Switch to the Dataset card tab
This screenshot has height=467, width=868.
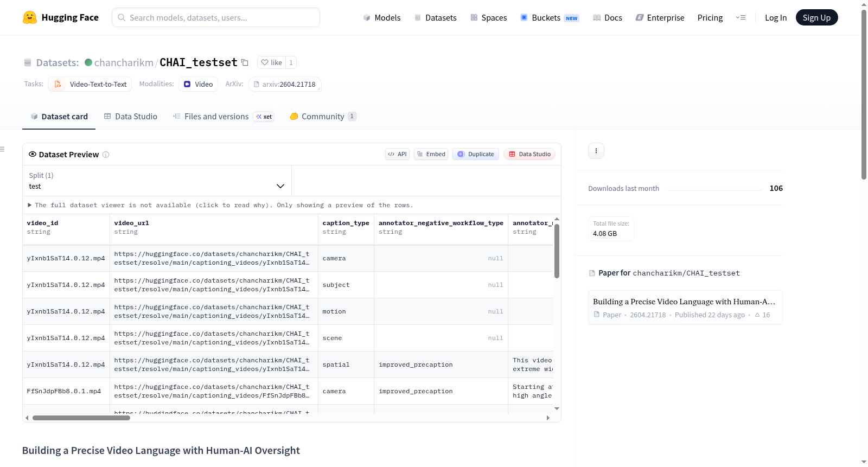point(59,117)
